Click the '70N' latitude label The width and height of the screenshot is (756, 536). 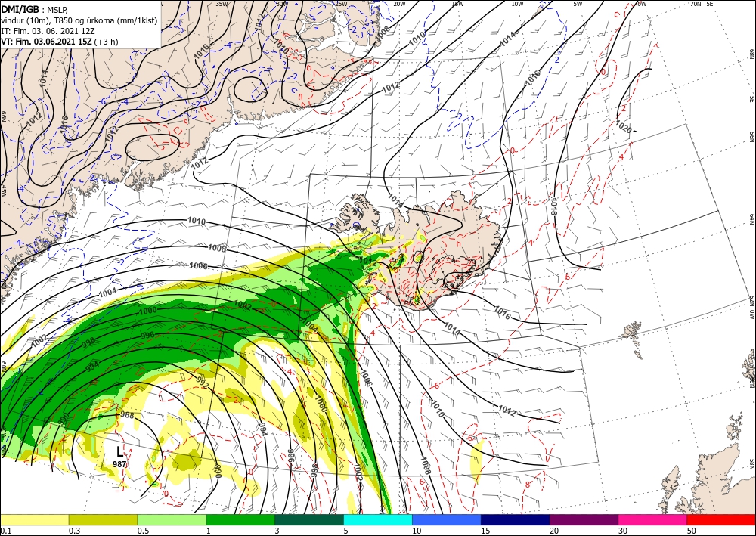[696, 3]
